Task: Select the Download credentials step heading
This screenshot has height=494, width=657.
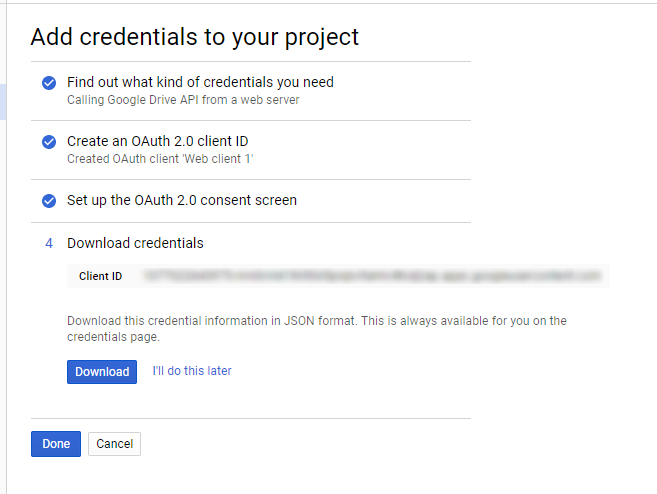Action: click(x=135, y=243)
